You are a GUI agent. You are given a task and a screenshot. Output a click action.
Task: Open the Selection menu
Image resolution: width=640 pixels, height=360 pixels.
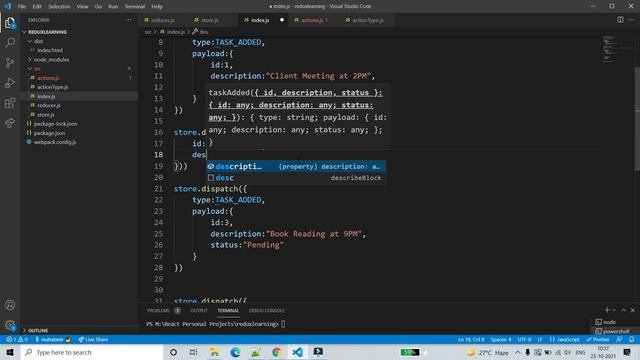(59, 7)
